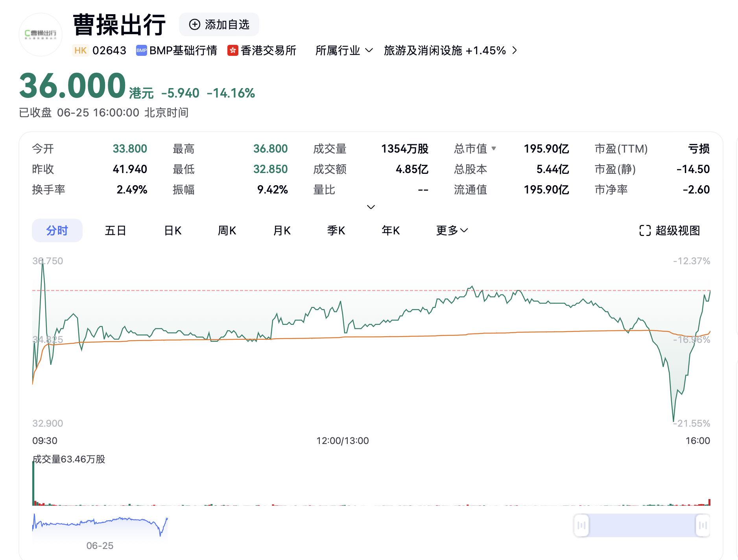Click the HK market badge
This screenshot has width=738, height=560.
coord(80,50)
